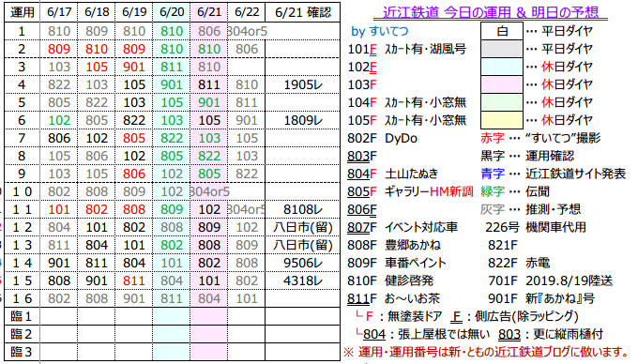638x364 pixels.
Task: Click legend entry 701F 2019.8/19陸送
Action: pos(550,281)
